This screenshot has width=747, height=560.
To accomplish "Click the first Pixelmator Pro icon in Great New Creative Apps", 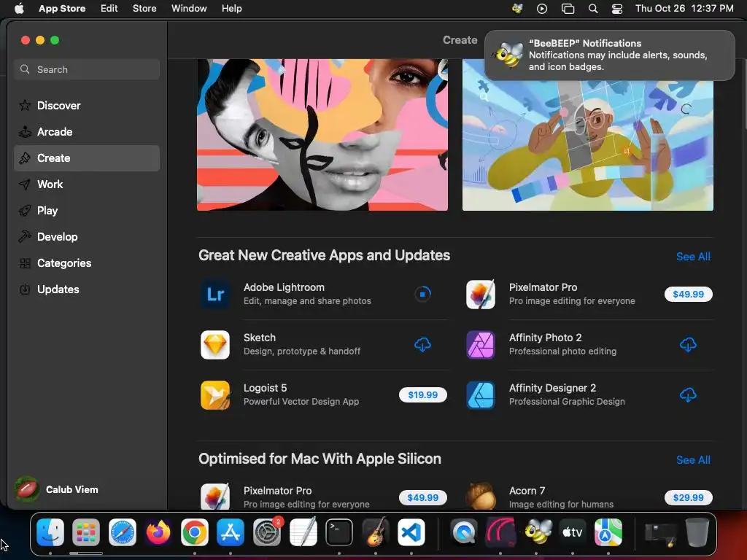I will [x=481, y=295].
